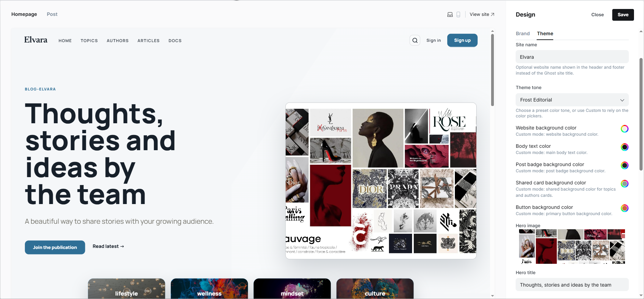This screenshot has width=644, height=299.
Task: Save the design changes
Action: click(x=623, y=15)
